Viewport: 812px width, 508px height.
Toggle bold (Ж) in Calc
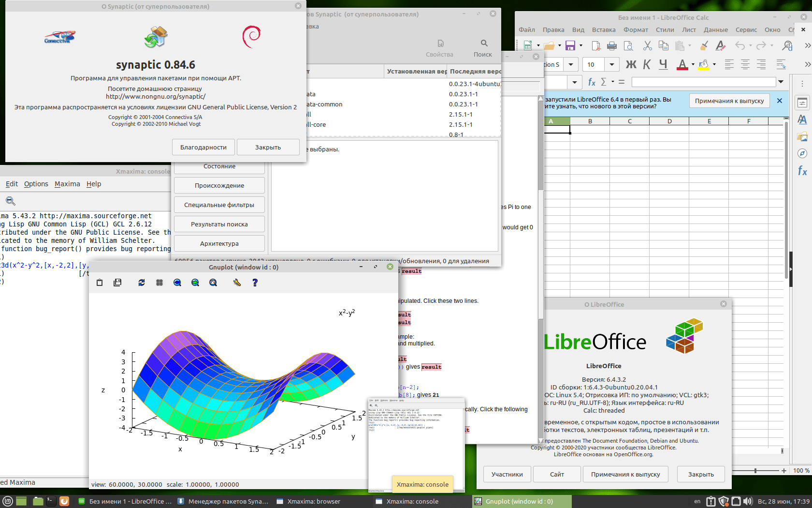pyautogui.click(x=631, y=64)
